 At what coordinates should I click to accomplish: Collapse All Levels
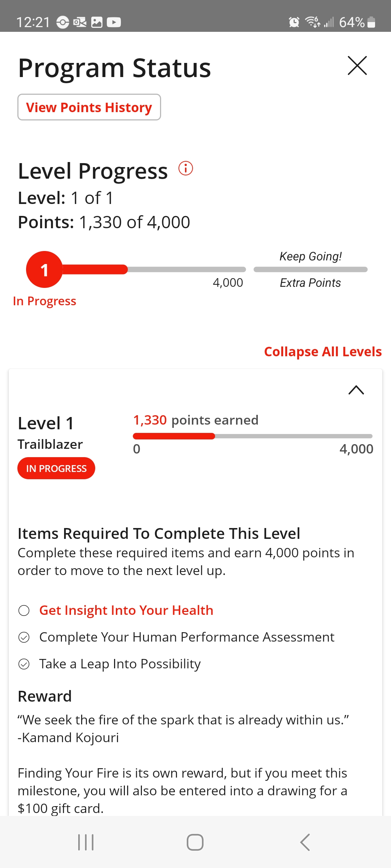tap(323, 352)
